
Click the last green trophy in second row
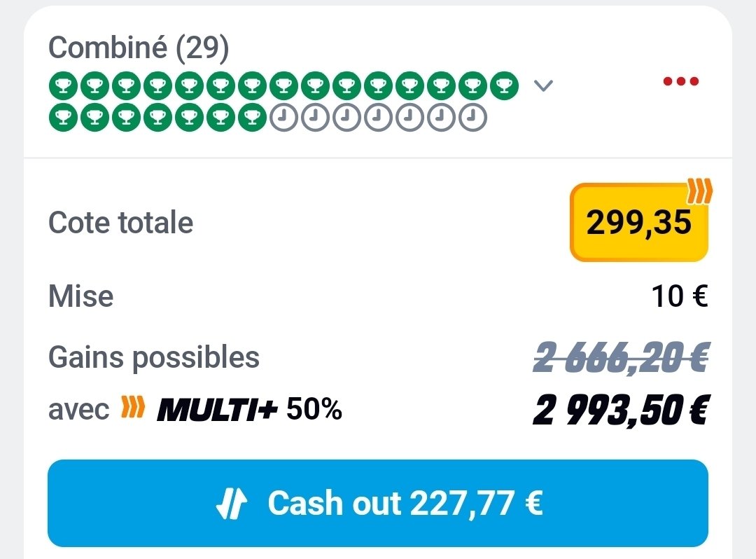[x=251, y=117]
